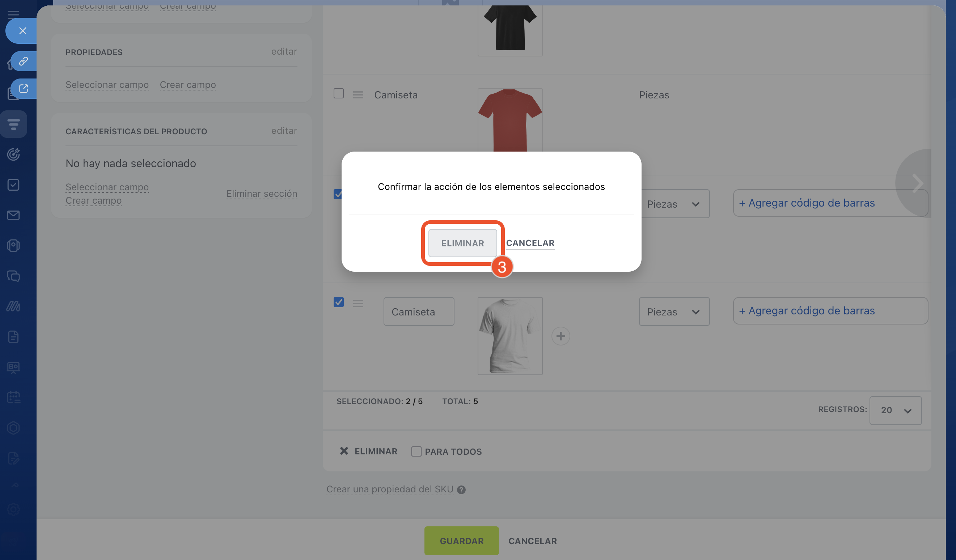Open the chat bubbles sidebar icon

click(14, 276)
